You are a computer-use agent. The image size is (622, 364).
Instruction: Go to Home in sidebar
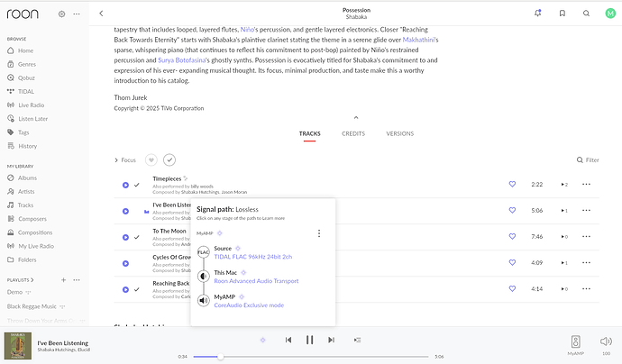pos(20,50)
